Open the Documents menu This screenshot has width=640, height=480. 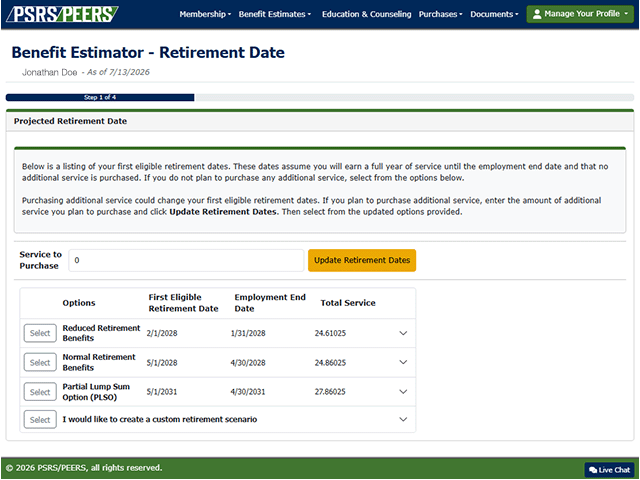pyautogui.click(x=494, y=14)
